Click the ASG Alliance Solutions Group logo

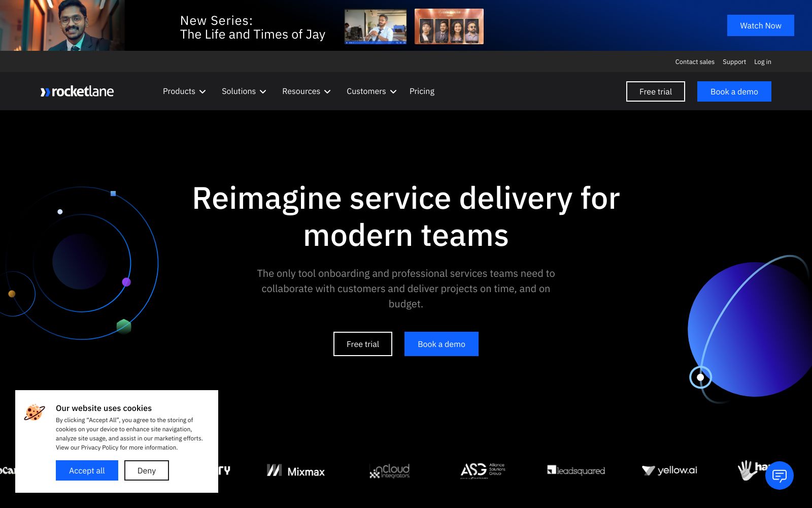(x=483, y=470)
